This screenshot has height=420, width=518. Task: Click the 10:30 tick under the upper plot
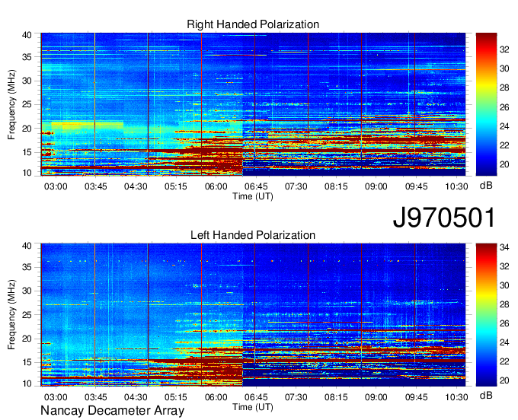[x=456, y=186]
